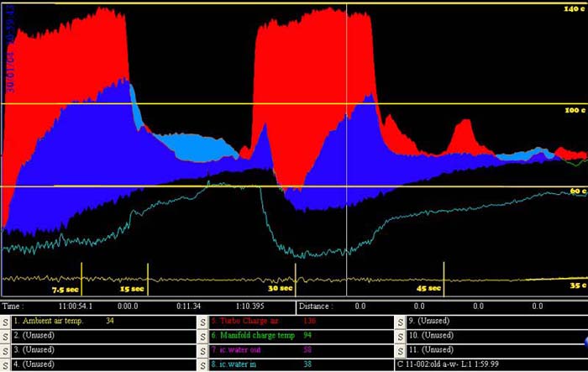588x372 pixels.
Task: Toggle the S button for channel 10 (Unused)
Action: coord(400,337)
